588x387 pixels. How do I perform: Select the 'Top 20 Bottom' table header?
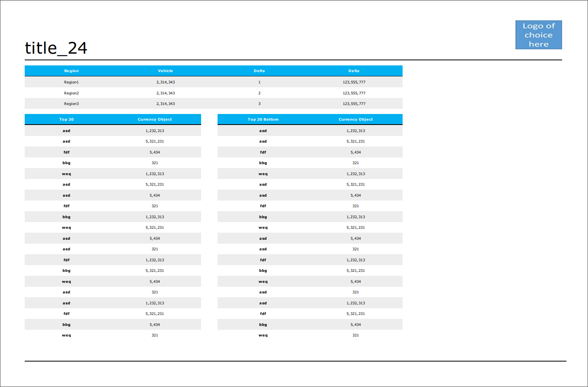[263, 119]
